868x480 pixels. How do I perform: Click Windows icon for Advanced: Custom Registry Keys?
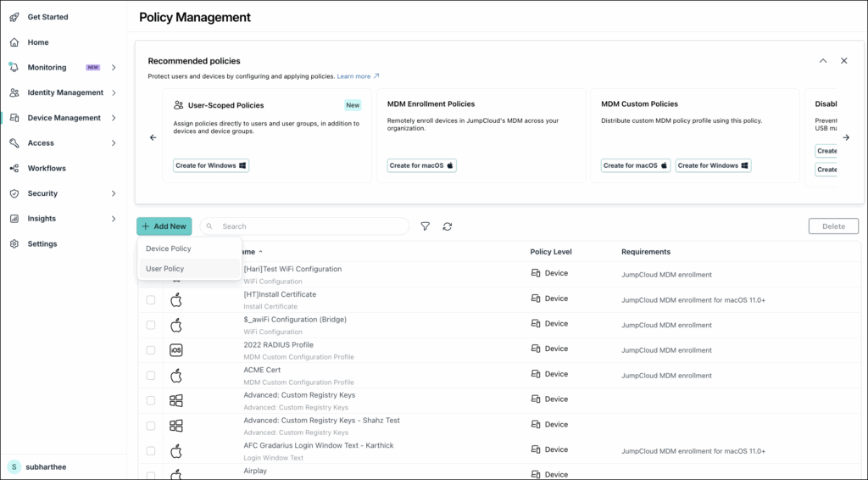[x=176, y=401]
